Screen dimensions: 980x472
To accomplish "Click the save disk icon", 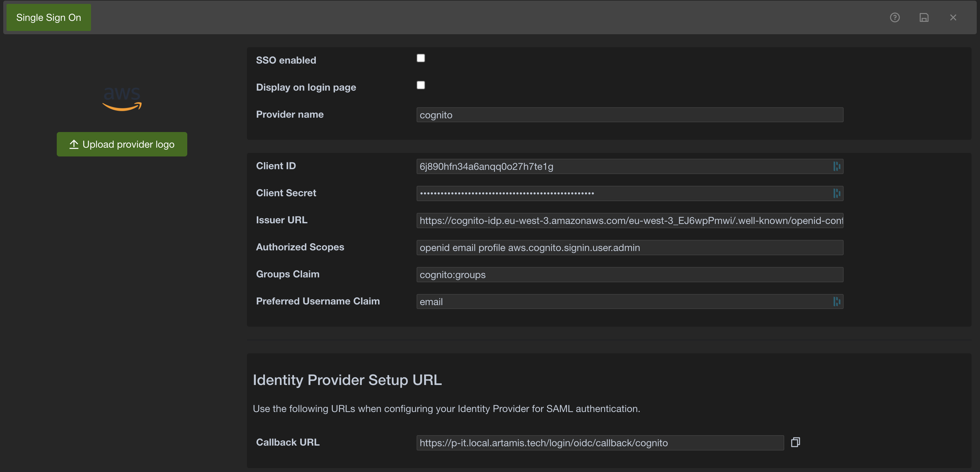I will 924,18.
